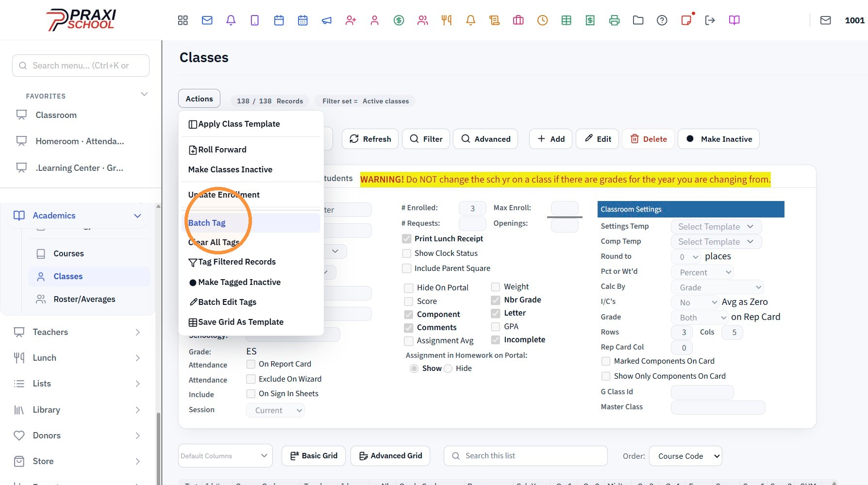Click the envelope icon beside 1001
Image resolution: width=868 pixels, height=485 pixels.
(825, 20)
